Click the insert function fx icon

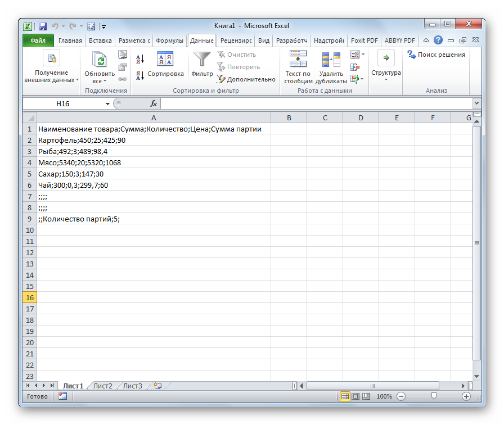[x=153, y=104]
